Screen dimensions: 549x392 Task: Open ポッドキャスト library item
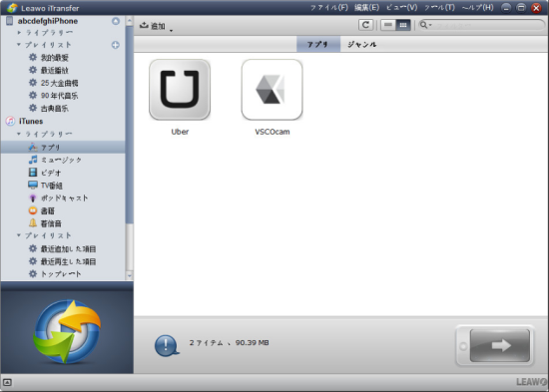click(65, 198)
